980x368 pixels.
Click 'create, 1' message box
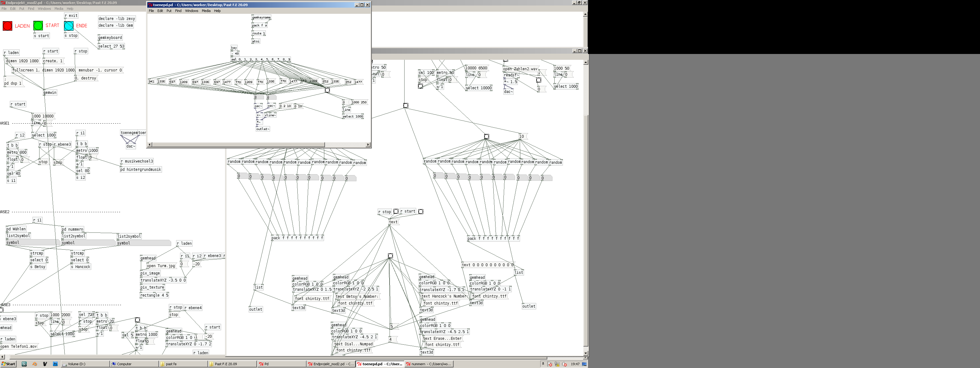[x=53, y=61]
